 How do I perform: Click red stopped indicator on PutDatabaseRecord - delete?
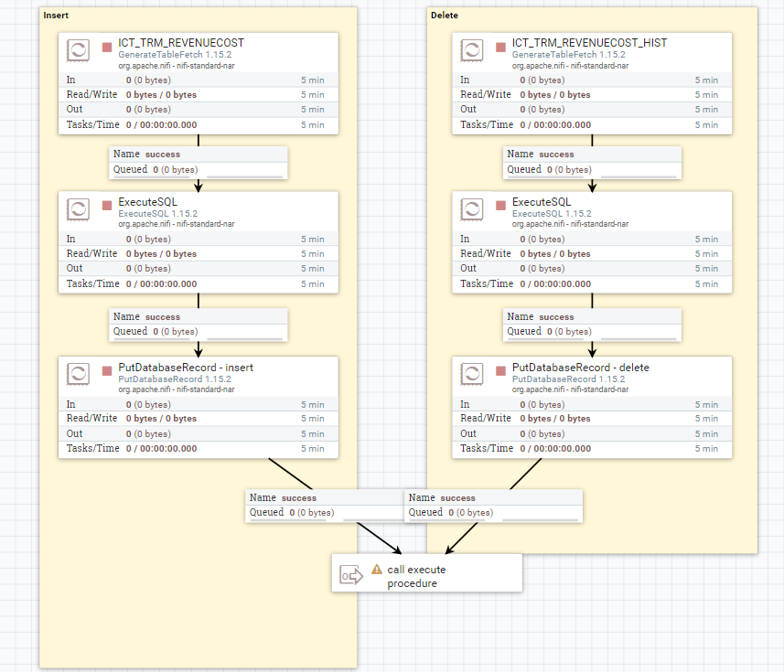coord(500,370)
